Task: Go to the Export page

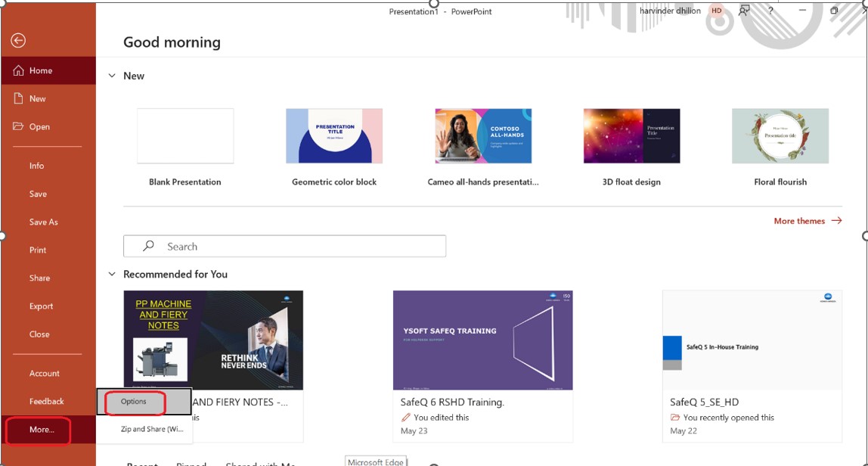Action: (41, 306)
